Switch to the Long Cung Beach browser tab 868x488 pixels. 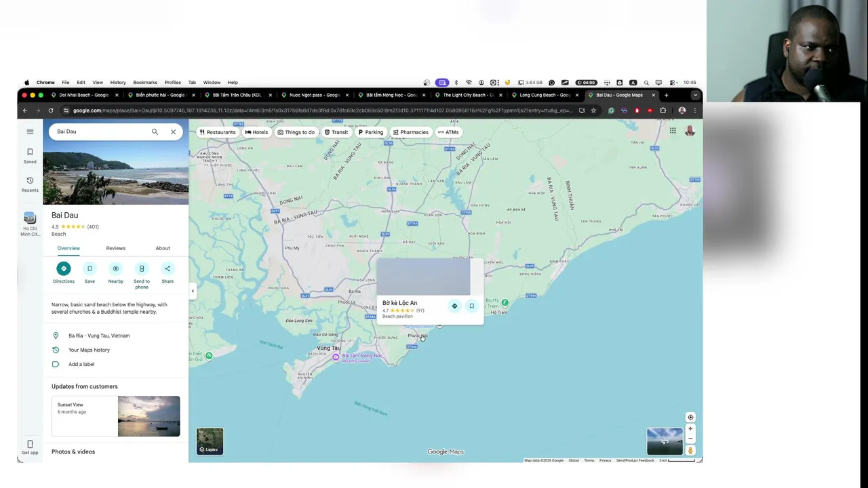pos(544,95)
